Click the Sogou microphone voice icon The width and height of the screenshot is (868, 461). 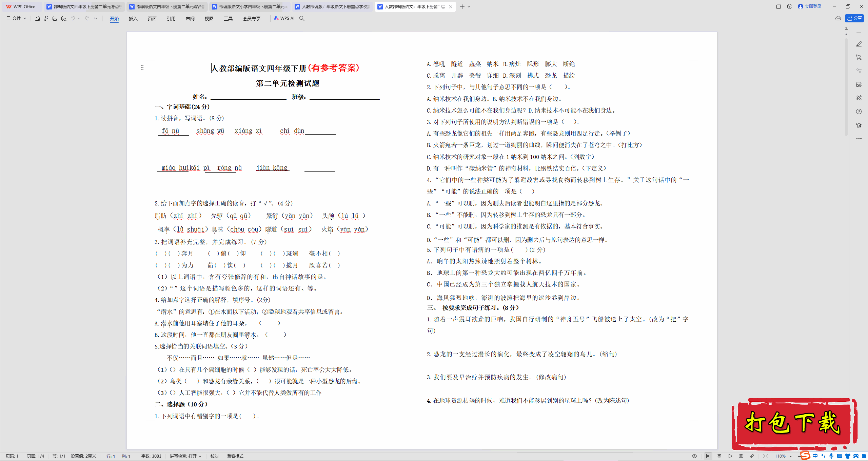pyautogui.click(x=831, y=456)
